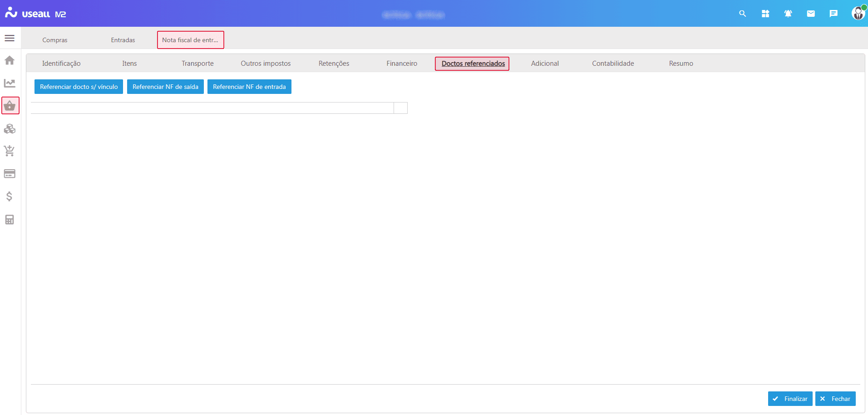Screen dimensions: 868x415
Task: Open the dollar sign financial icon
Action: [x=10, y=196]
